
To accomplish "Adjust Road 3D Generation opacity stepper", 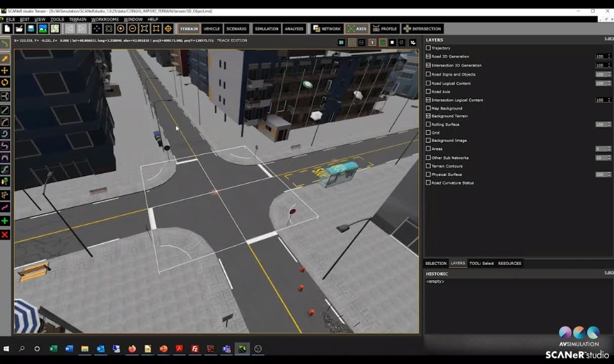I will click(609, 56).
